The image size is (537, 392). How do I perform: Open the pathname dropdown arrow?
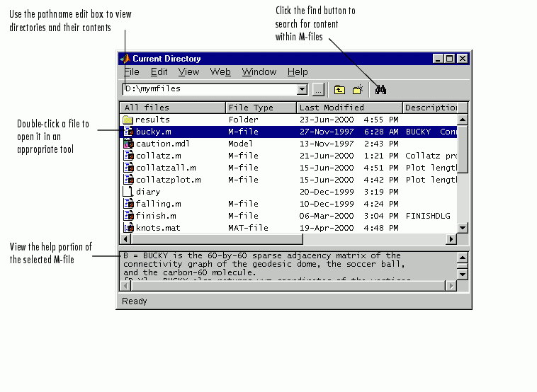pyautogui.click(x=303, y=90)
